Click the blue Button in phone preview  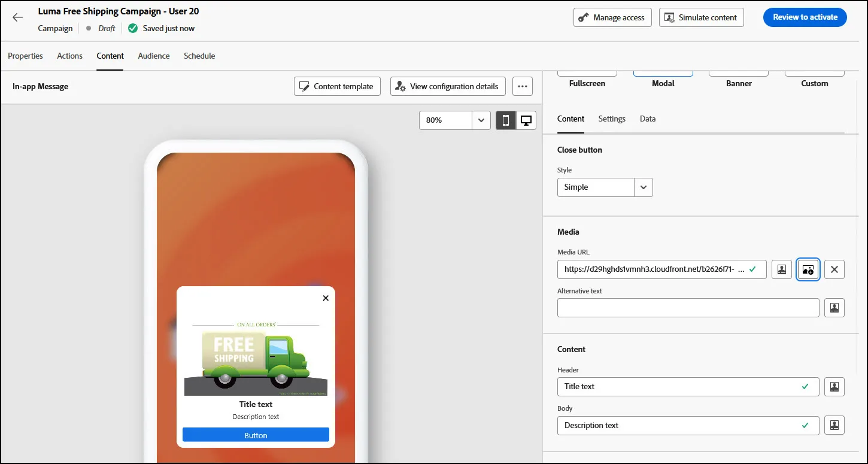point(256,435)
